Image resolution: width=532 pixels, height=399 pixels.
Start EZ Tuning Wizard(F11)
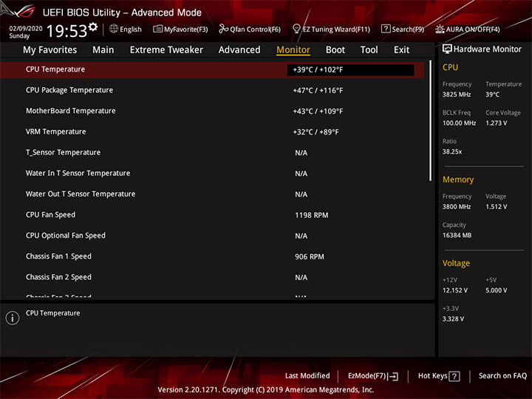[x=336, y=29]
